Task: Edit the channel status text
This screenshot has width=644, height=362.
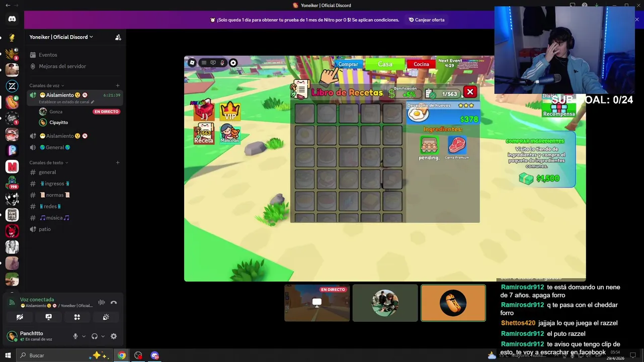Action: (66, 102)
